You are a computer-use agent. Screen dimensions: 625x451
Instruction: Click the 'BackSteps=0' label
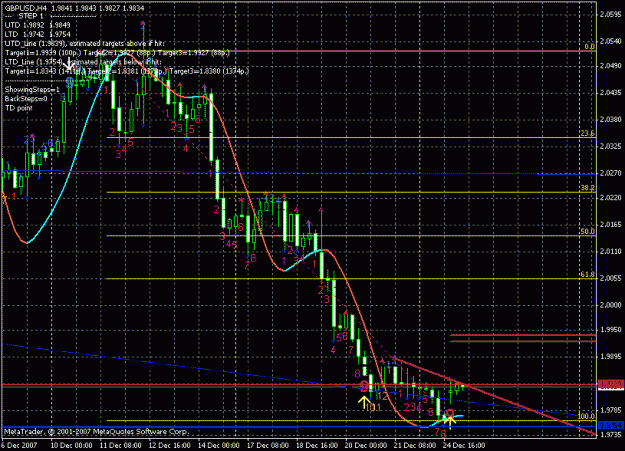pos(26,99)
